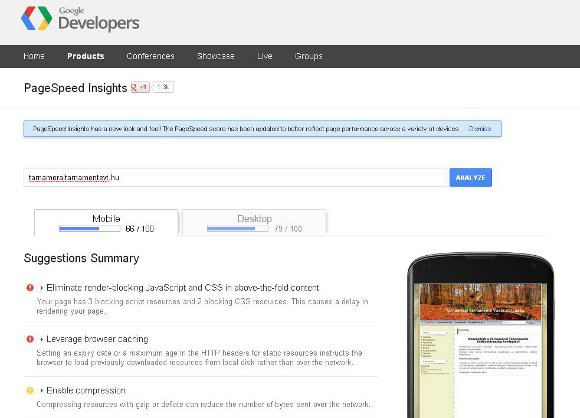Click the +1 share count bubble
This screenshot has height=418, width=580.
click(163, 87)
